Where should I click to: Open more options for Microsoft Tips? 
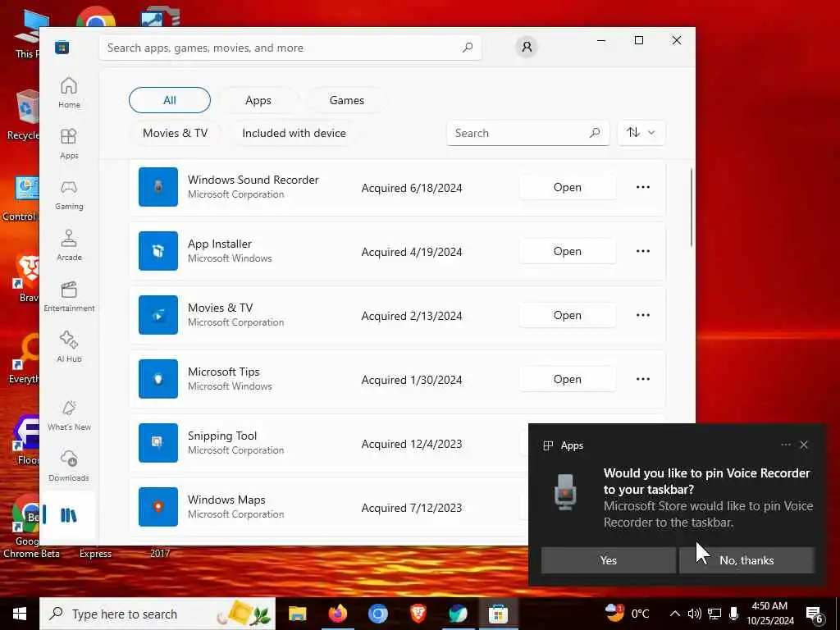pyautogui.click(x=643, y=379)
